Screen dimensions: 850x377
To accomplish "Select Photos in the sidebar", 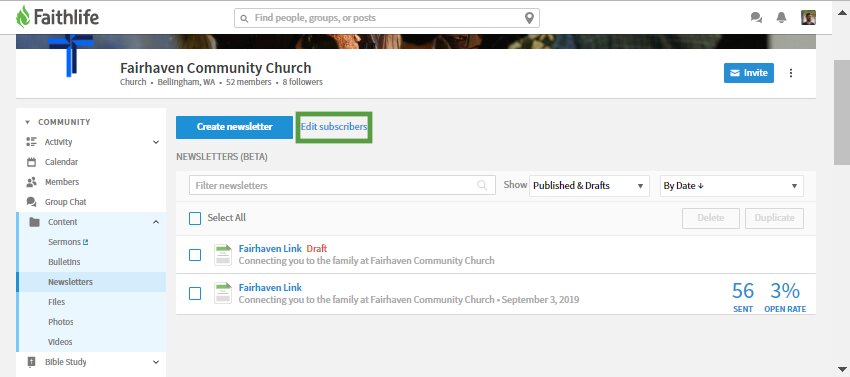I will click(61, 322).
